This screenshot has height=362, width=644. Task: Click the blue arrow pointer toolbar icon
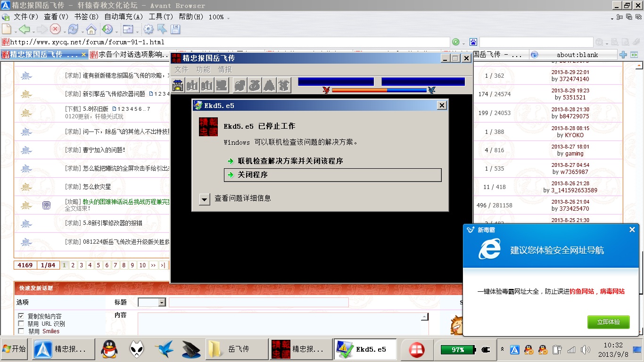pos(162,29)
